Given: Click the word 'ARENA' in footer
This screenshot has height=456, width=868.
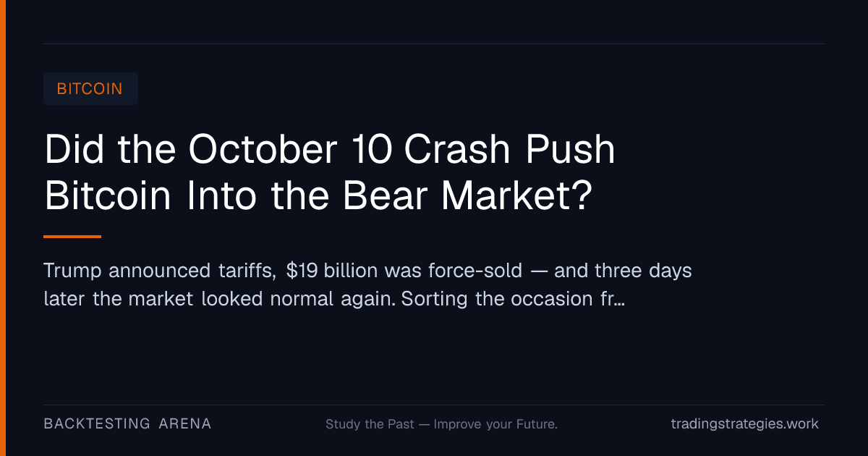Looking at the screenshot, I should [185, 424].
